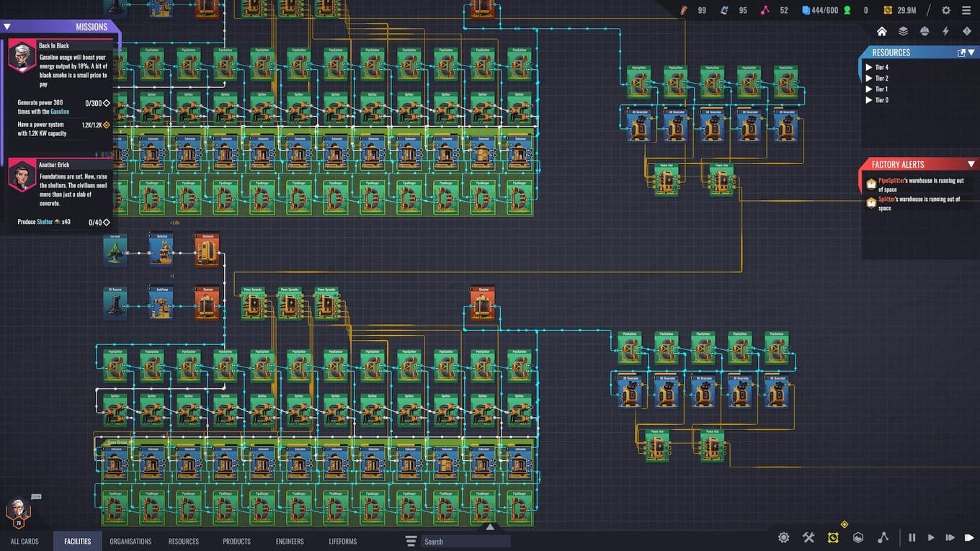
Task: Click the home icon in side panel
Action: [x=881, y=32]
